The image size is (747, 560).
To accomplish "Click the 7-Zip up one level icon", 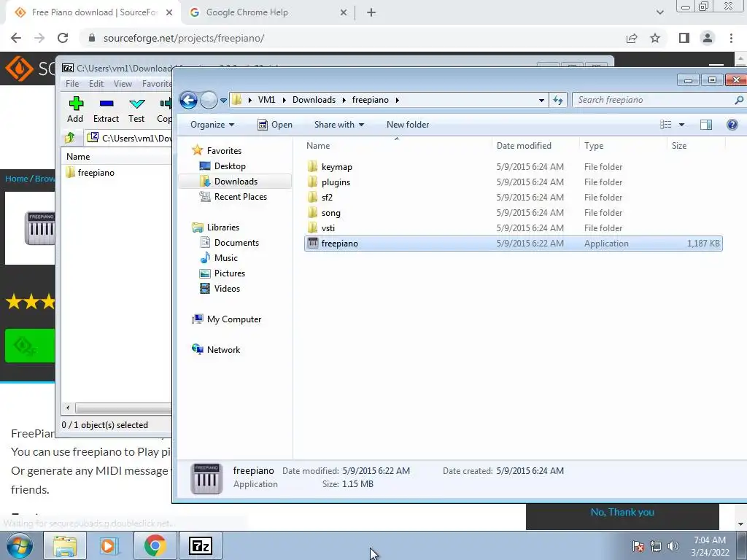I will coord(70,138).
